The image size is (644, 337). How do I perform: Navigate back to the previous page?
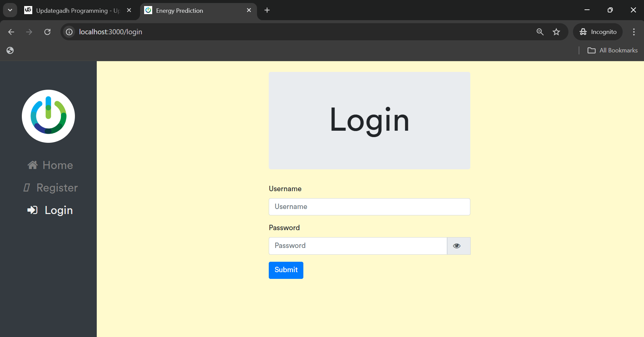(x=11, y=32)
